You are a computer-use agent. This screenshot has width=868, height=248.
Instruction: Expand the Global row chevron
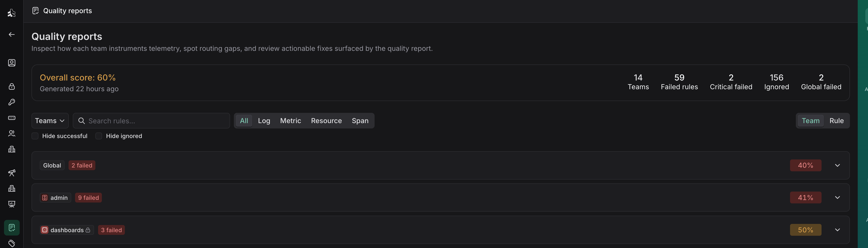click(837, 165)
